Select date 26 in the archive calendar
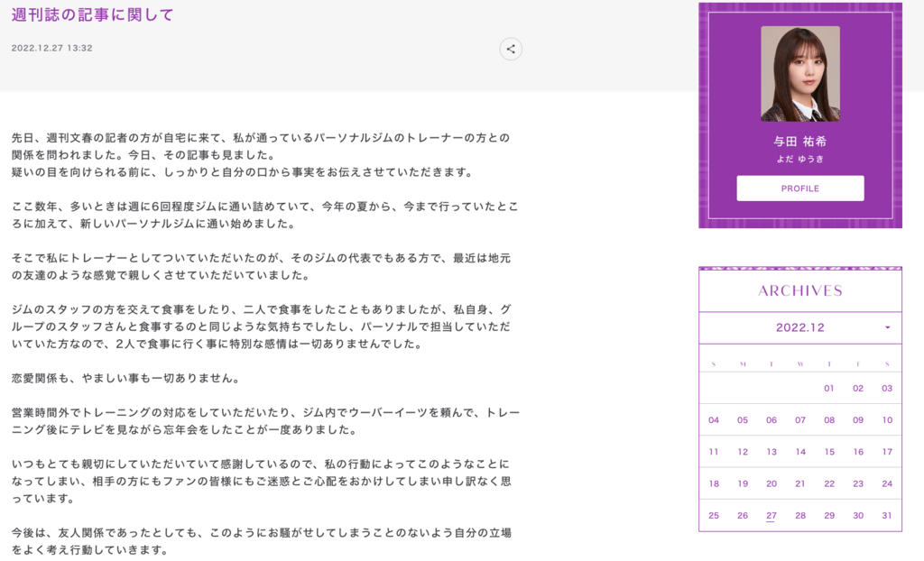The height and width of the screenshot is (561, 924). click(743, 516)
